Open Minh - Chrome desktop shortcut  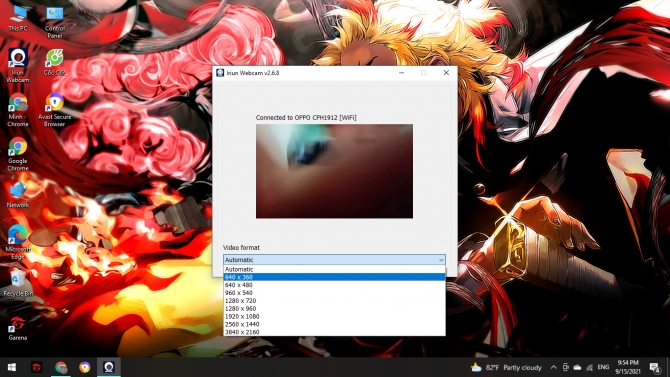click(18, 109)
